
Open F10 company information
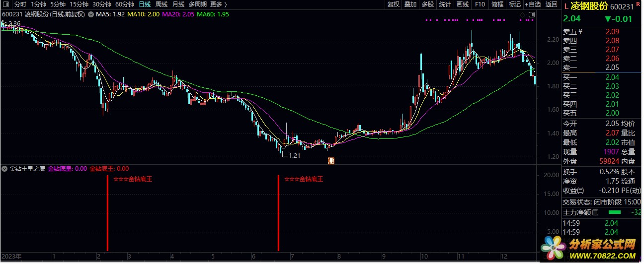(x=480, y=4)
